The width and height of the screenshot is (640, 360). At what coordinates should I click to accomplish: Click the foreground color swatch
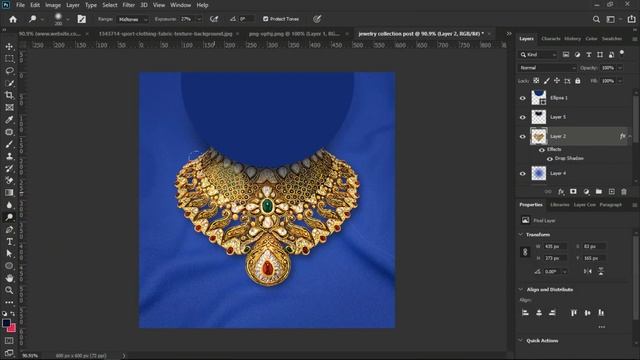coord(6,323)
